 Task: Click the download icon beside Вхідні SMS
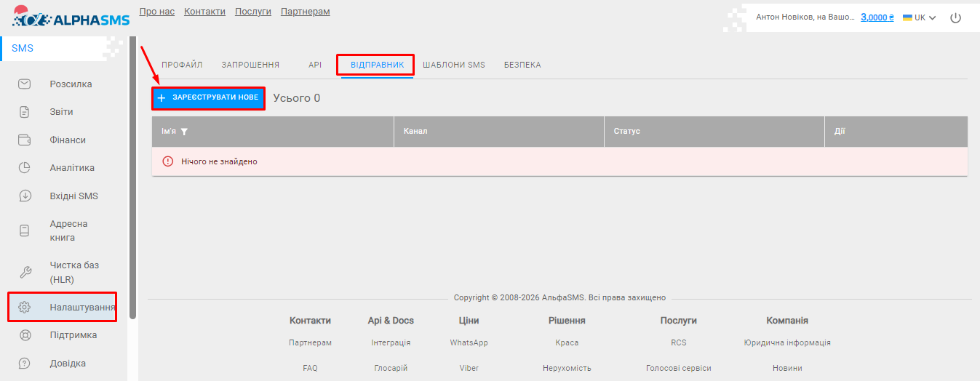[x=25, y=196]
